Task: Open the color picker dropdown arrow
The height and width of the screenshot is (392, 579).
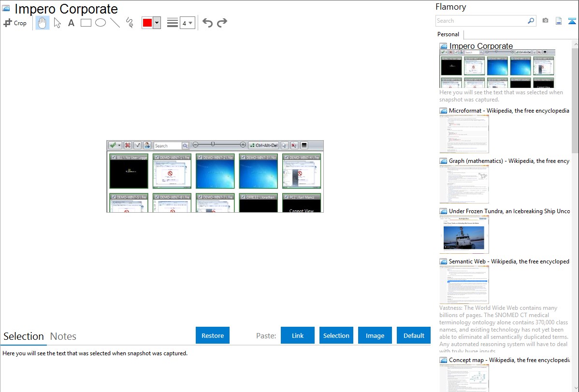Action: (x=157, y=23)
